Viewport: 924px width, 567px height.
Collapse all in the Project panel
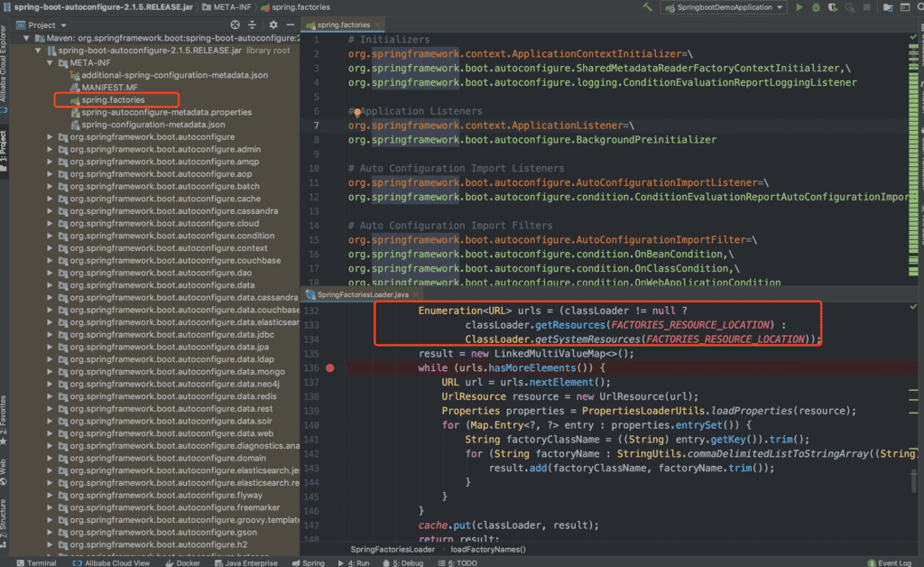click(x=253, y=24)
